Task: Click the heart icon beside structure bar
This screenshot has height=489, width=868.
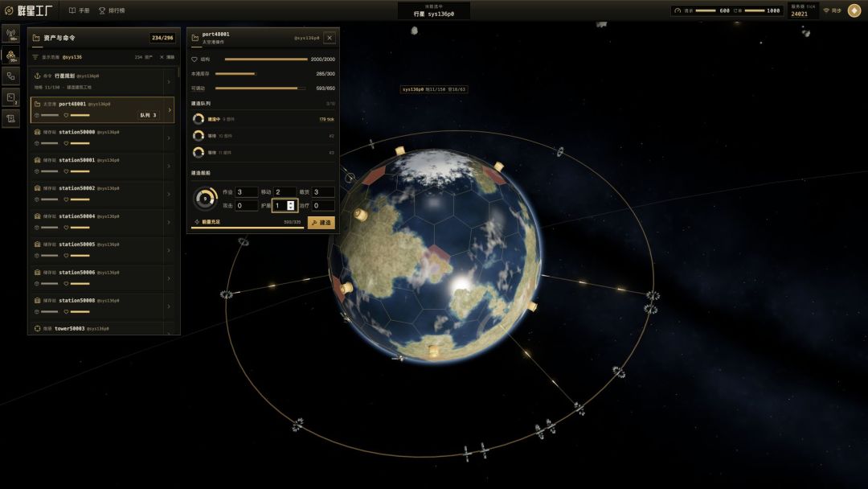Action: [194, 60]
